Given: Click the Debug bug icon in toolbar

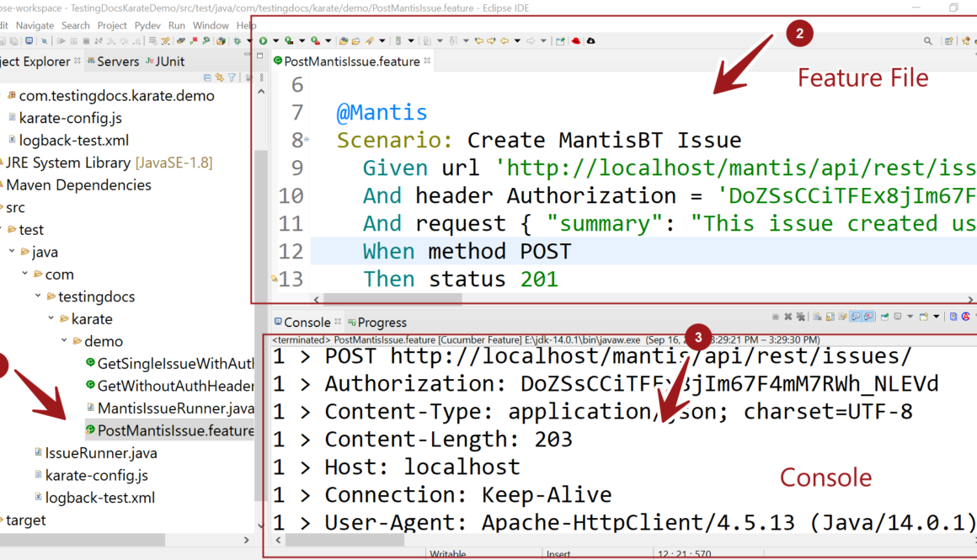Looking at the screenshot, I should click(238, 40).
